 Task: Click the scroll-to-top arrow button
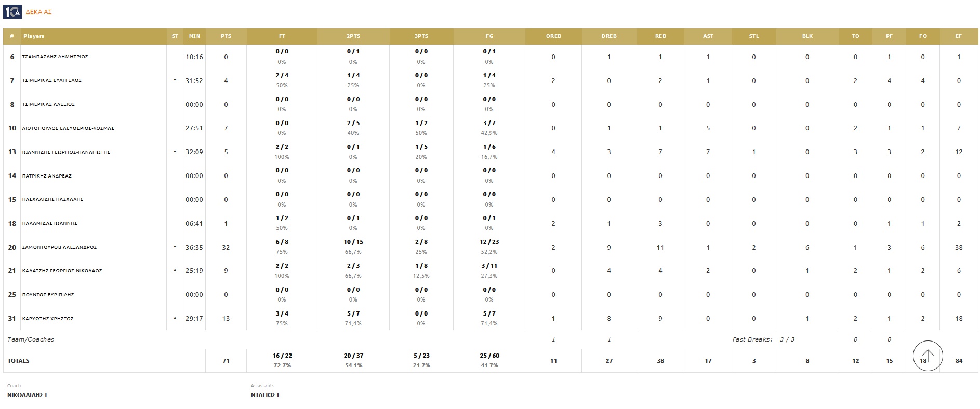[928, 356]
